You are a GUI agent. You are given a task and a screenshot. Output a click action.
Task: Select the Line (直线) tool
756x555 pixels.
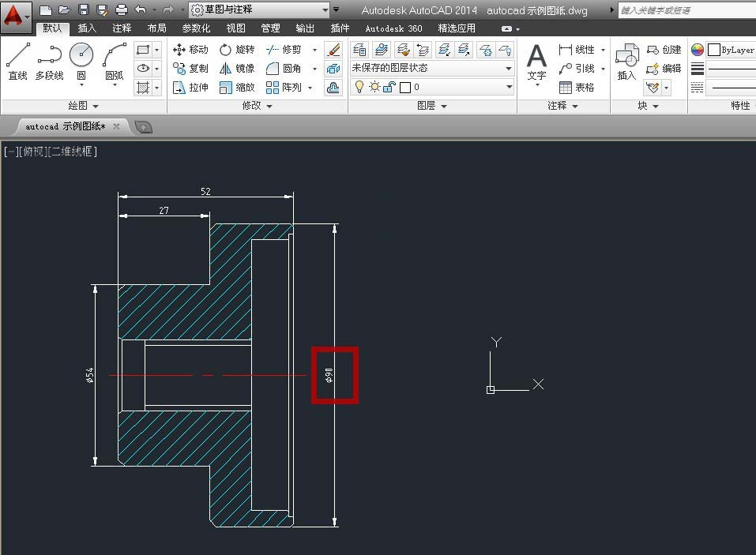[18, 62]
